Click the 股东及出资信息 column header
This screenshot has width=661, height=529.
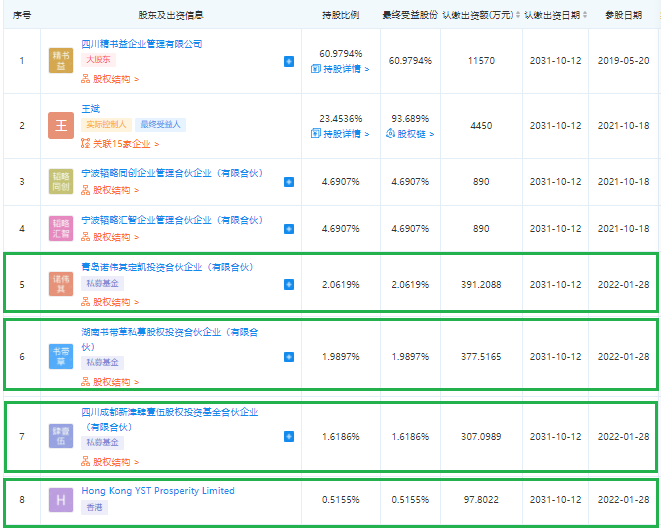[x=171, y=15]
